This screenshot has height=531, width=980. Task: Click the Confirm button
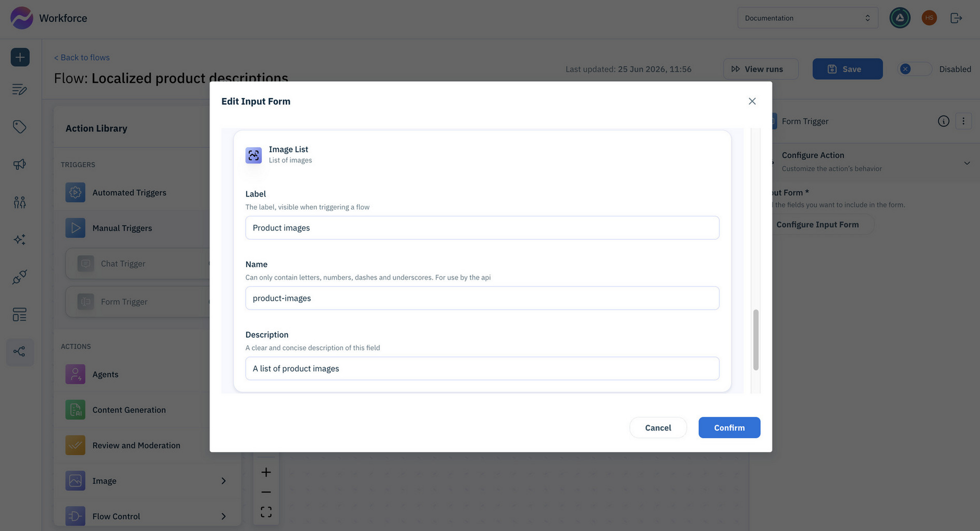pyautogui.click(x=729, y=428)
